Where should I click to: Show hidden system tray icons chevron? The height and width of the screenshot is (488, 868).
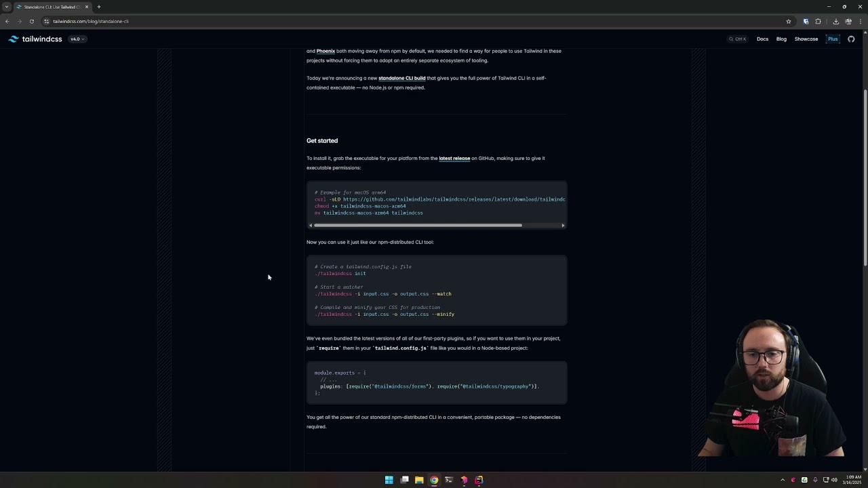(783, 480)
